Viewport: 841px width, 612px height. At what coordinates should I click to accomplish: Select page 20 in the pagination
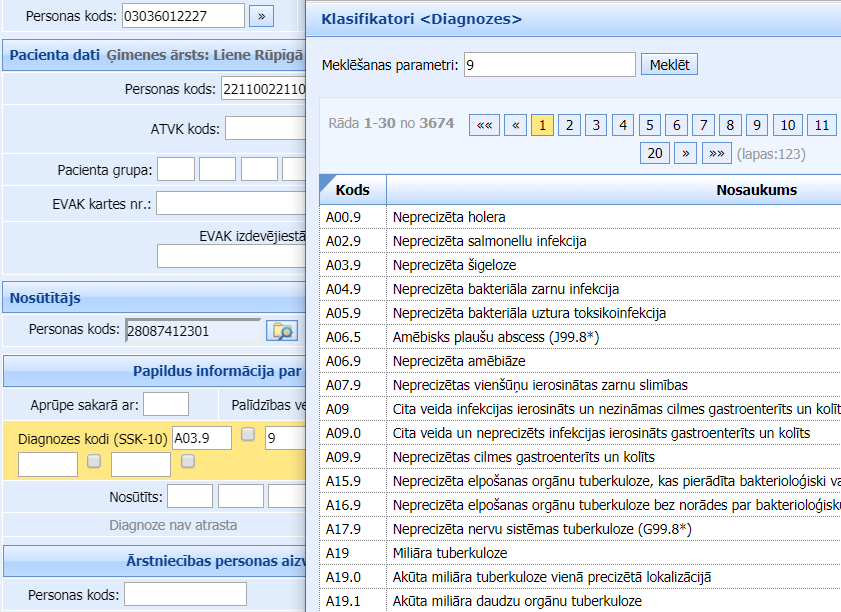coord(655,153)
